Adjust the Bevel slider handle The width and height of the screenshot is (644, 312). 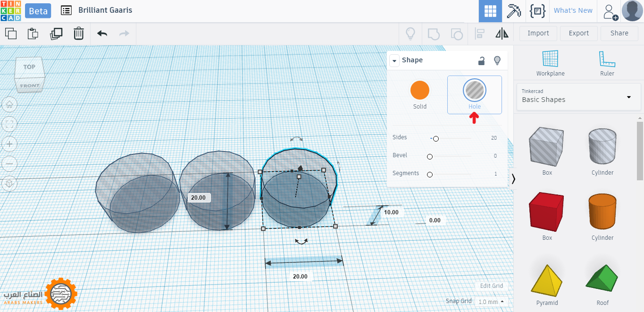(x=430, y=157)
